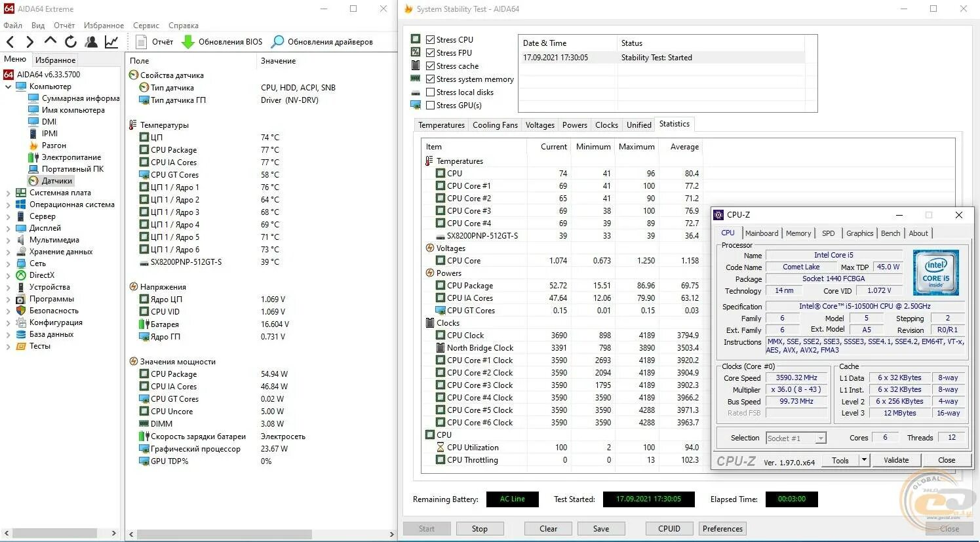
Task: Expand the Сервер tree node
Action: pos(8,216)
